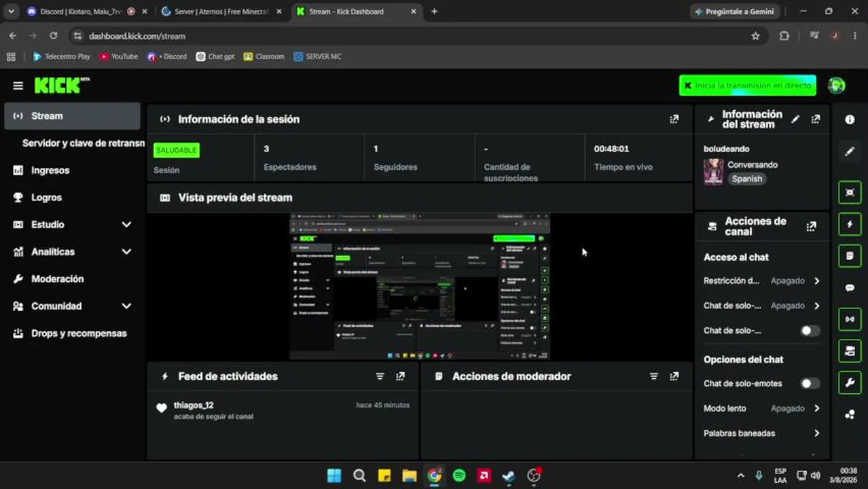Pop out the Acciones de canal panel

(x=811, y=226)
